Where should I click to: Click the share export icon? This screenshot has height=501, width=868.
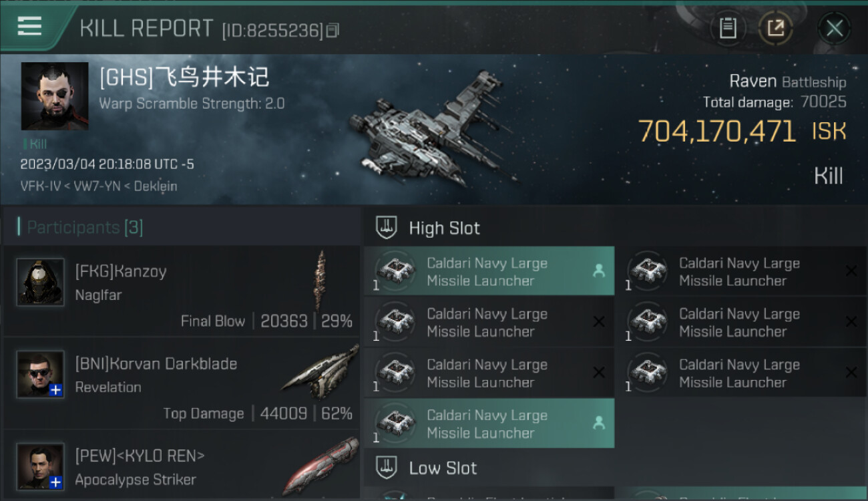pos(775,28)
